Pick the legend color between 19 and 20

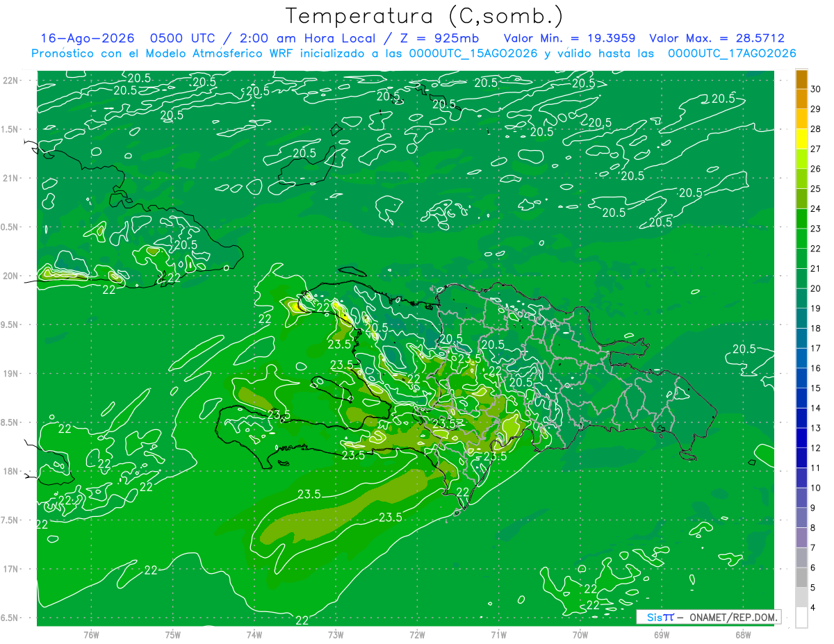[x=801, y=299]
